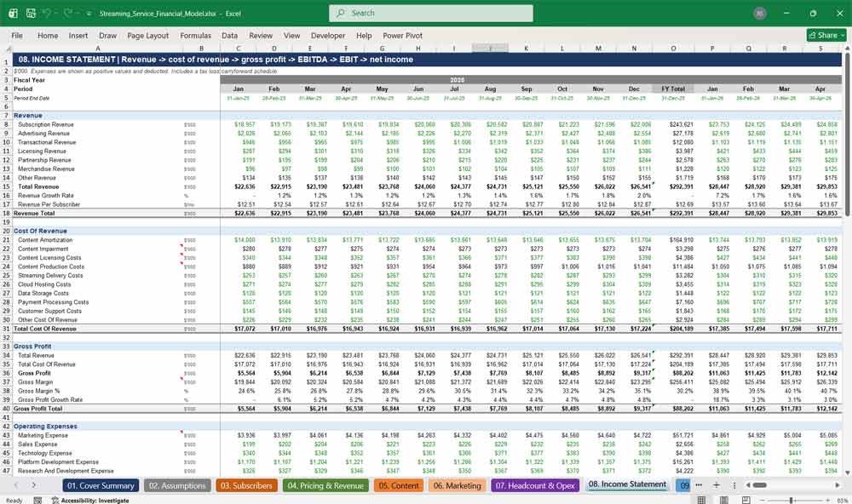
Task: Switch to the Home ribbon tab
Action: pos(48,35)
